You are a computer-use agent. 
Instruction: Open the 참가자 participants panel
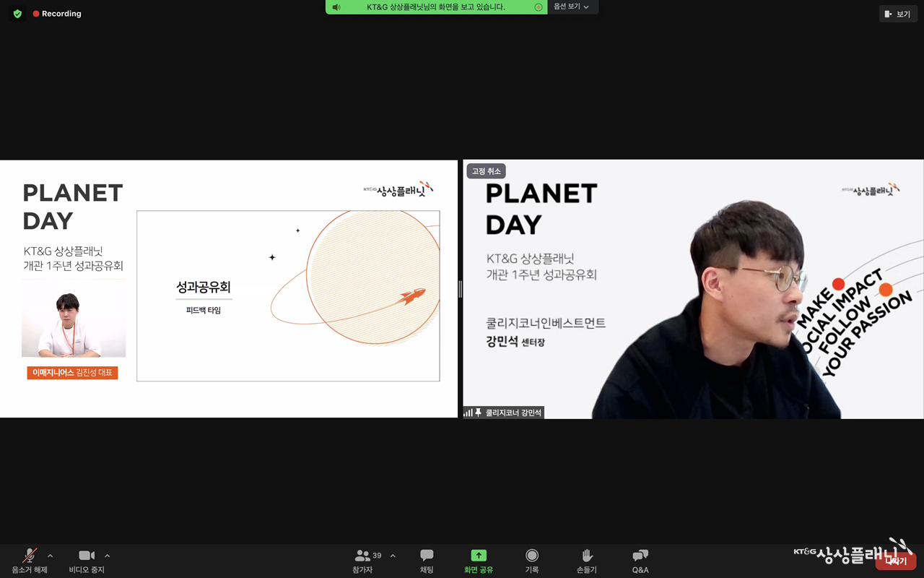pos(362,561)
